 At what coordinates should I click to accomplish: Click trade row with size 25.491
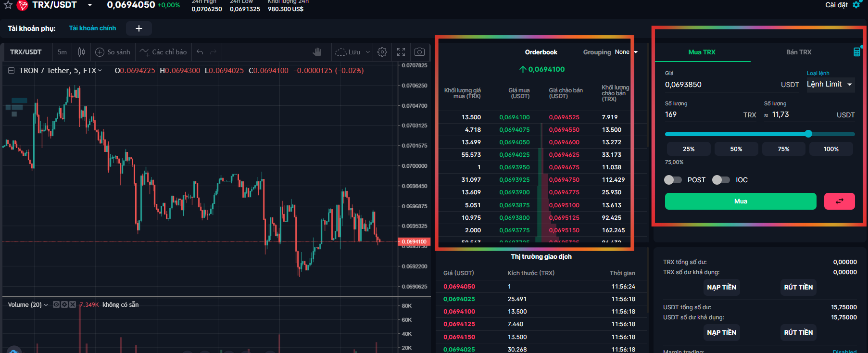tap(541, 299)
